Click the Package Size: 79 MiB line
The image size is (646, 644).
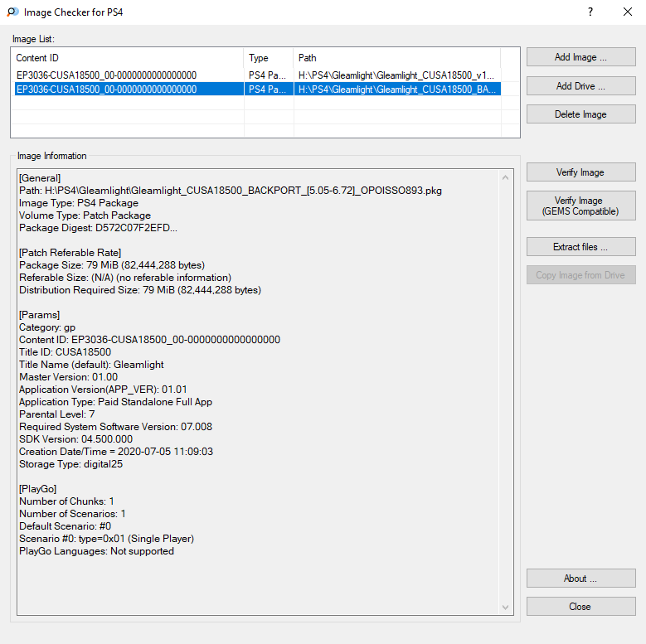click(112, 264)
